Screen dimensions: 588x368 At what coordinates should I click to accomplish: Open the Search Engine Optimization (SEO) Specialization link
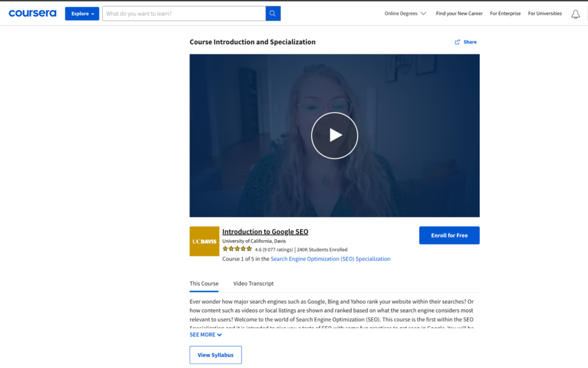[x=330, y=259]
